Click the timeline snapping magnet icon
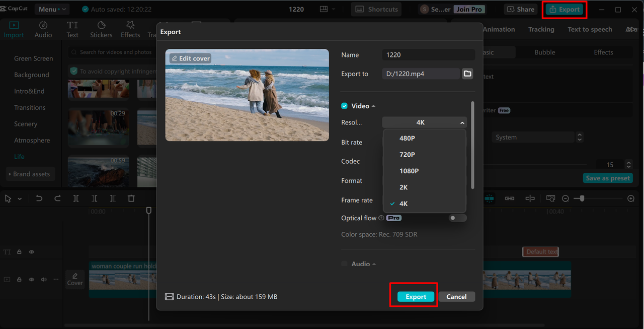This screenshot has width=644, height=329. [x=489, y=199]
